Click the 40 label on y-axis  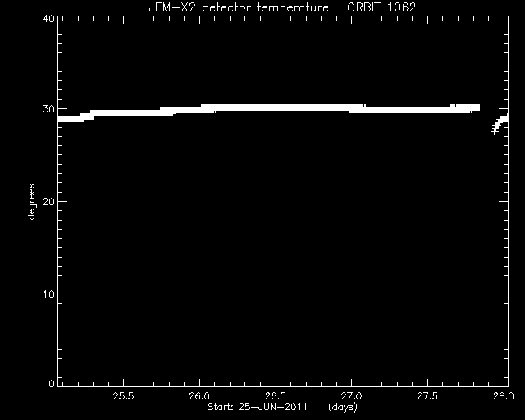[x=49, y=19]
